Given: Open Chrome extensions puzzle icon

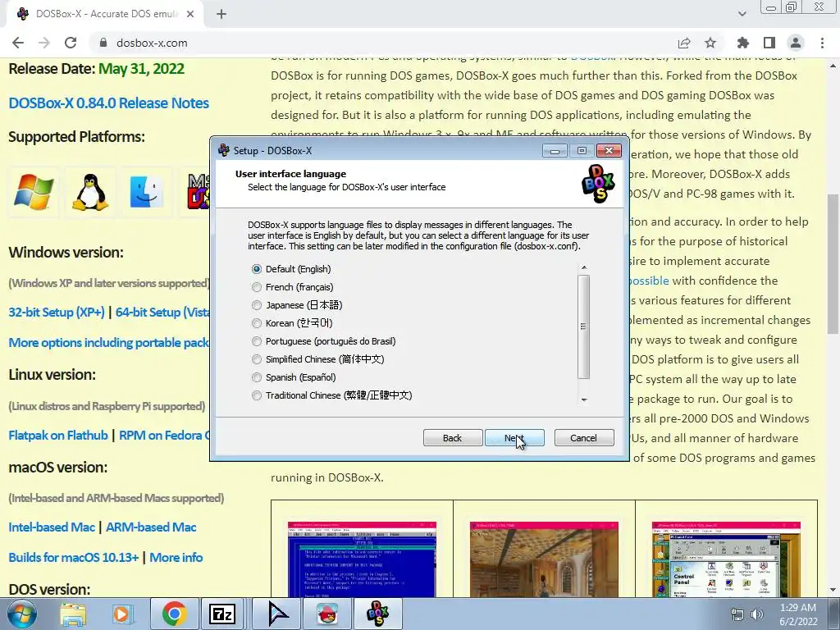Looking at the screenshot, I should [743, 43].
